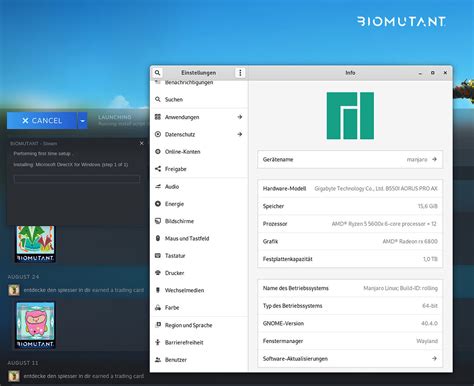Close the Biomutant Steam setup popup
The image size is (474, 386).
tap(142, 143)
